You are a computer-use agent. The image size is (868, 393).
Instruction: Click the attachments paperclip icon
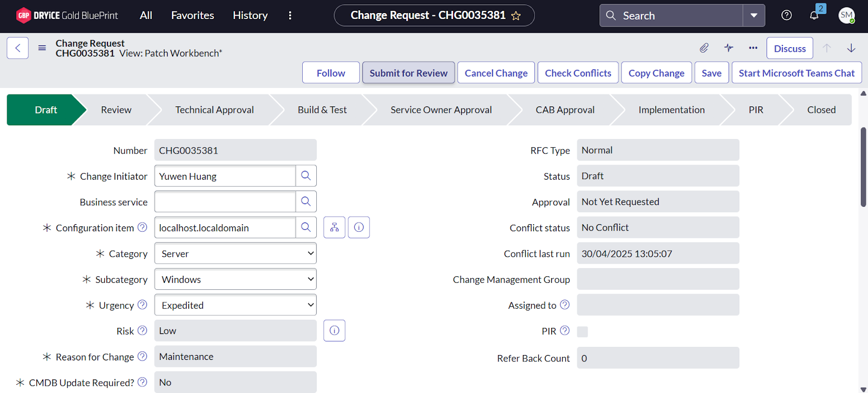[x=704, y=48]
